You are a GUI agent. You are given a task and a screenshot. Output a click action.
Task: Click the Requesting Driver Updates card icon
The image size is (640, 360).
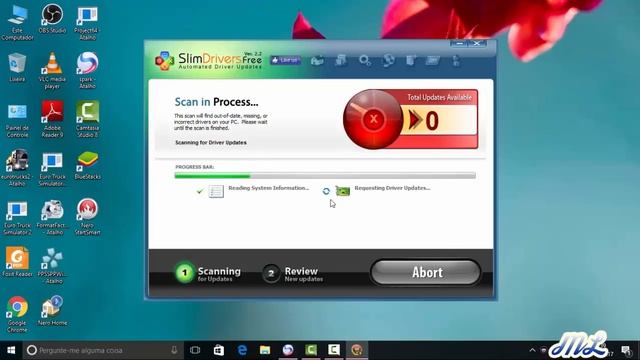click(x=342, y=191)
